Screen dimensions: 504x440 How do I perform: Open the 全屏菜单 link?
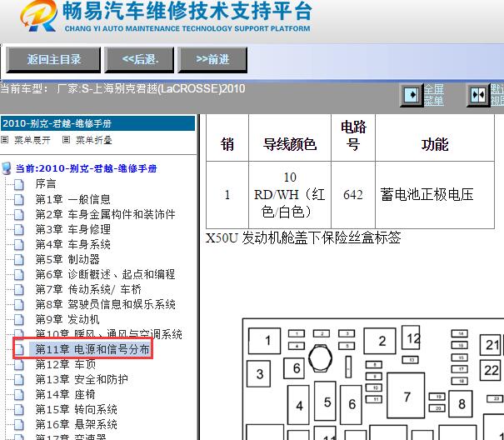pyautogui.click(x=434, y=95)
